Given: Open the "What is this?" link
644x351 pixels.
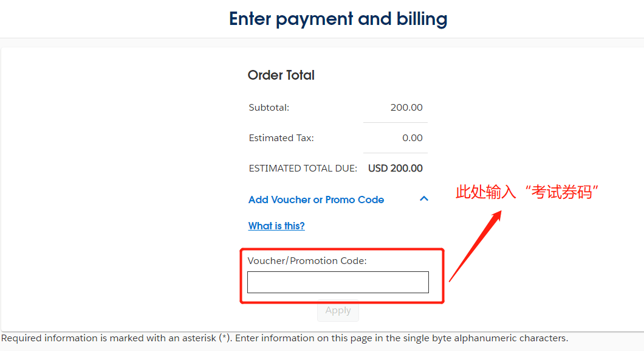Looking at the screenshot, I should point(276,226).
